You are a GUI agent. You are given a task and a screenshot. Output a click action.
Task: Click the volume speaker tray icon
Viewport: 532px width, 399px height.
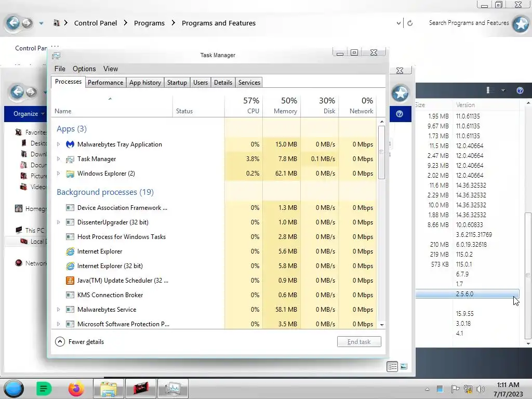(x=481, y=389)
